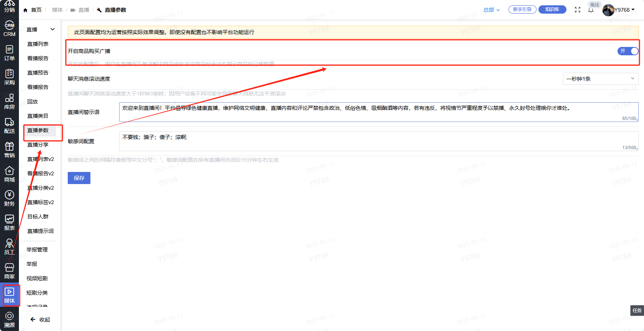Viewport: 644px width, 331px height.
Task: Select 直播分享 in the side menu
Action: point(38,145)
